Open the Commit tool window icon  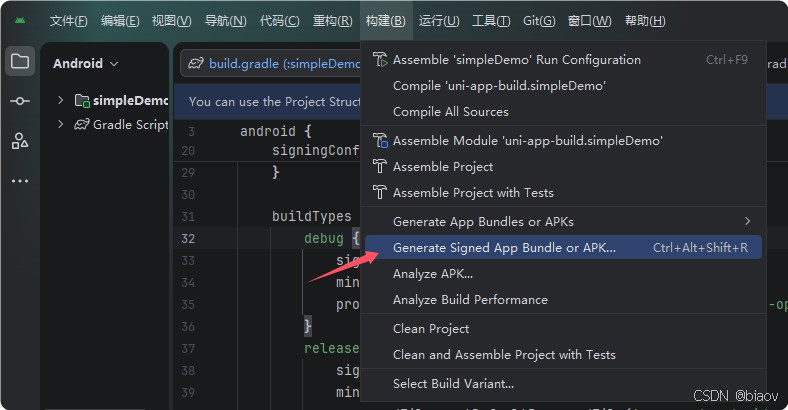point(20,101)
